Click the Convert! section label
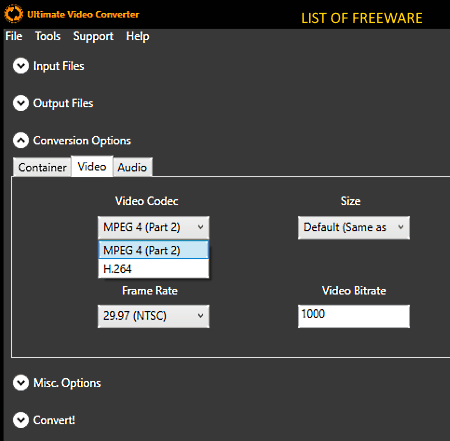Screen dimensions: 450x441 coord(54,420)
